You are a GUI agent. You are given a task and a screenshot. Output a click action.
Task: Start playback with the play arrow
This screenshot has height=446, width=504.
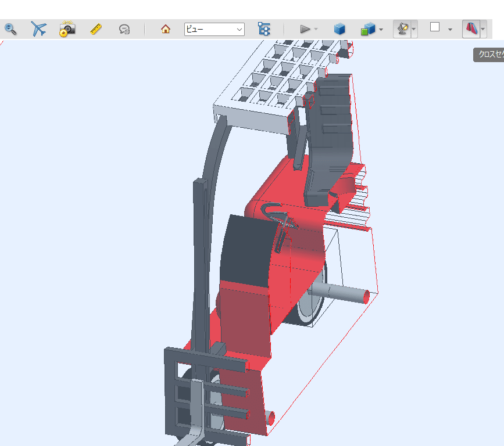tap(305, 28)
